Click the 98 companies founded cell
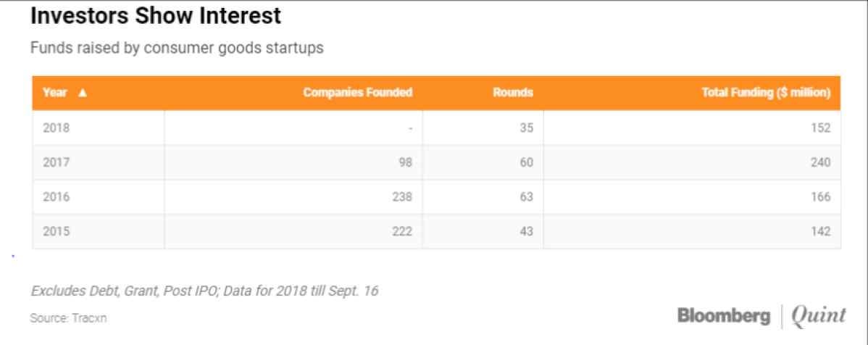The image size is (868, 345). pyautogui.click(x=293, y=163)
